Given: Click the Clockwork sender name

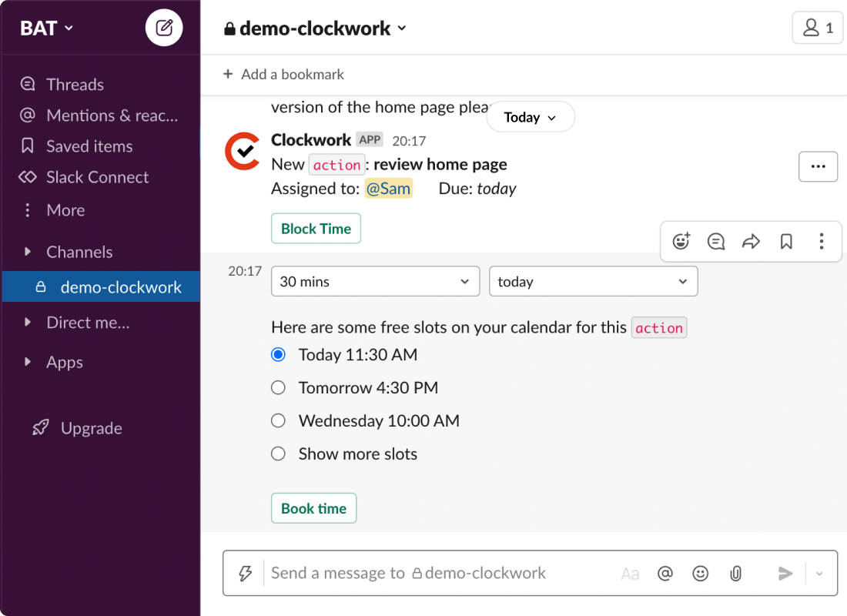Looking at the screenshot, I should coord(311,140).
